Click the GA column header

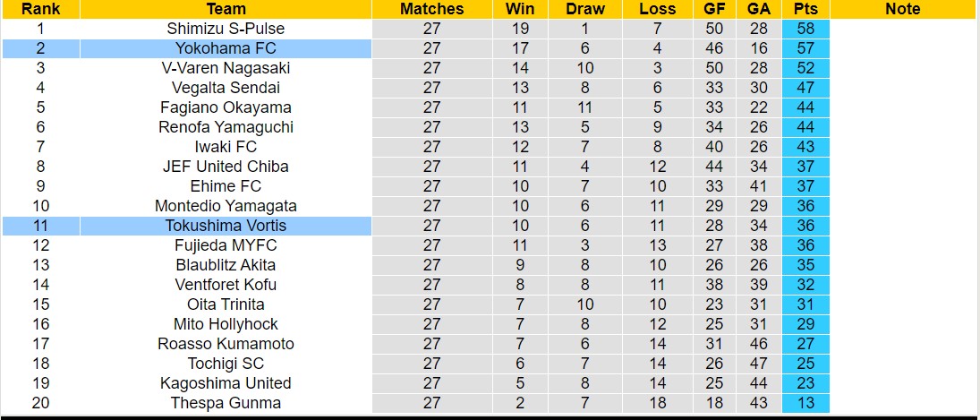[x=759, y=9]
